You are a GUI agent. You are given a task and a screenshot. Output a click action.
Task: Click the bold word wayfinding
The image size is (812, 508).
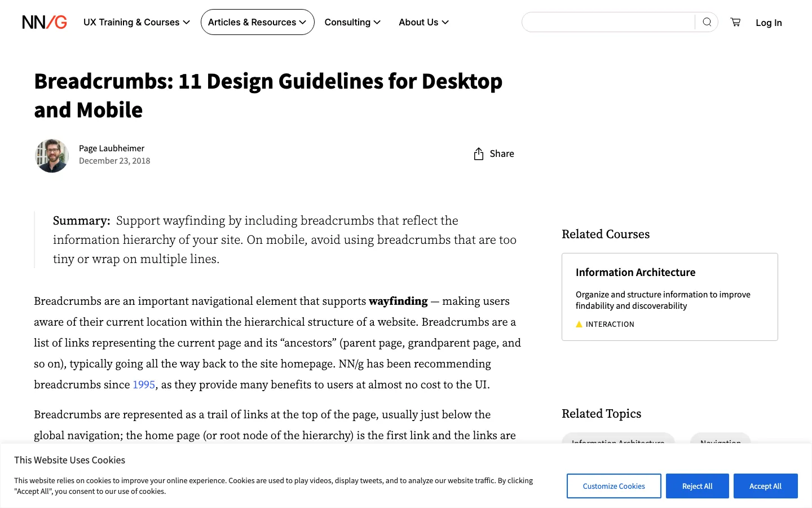point(398,301)
